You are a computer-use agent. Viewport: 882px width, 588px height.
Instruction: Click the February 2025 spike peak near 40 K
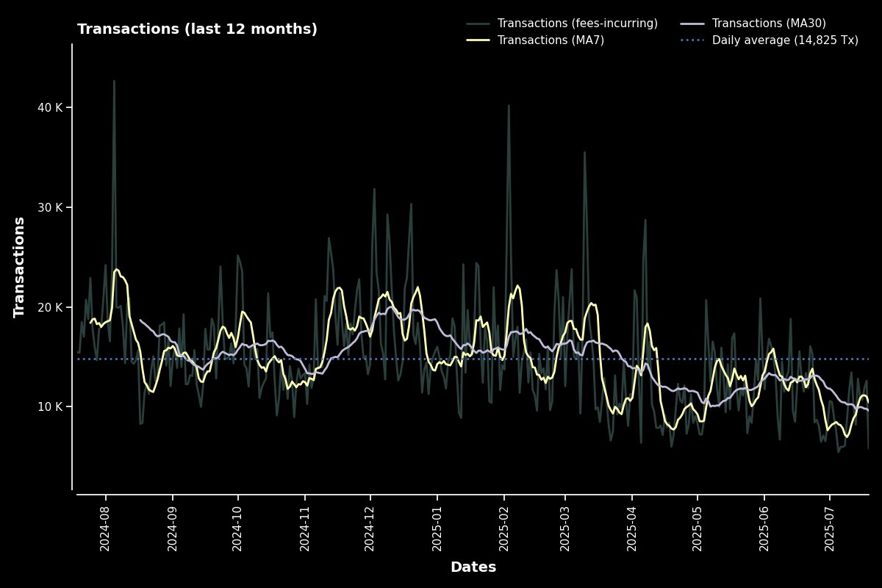508,105
